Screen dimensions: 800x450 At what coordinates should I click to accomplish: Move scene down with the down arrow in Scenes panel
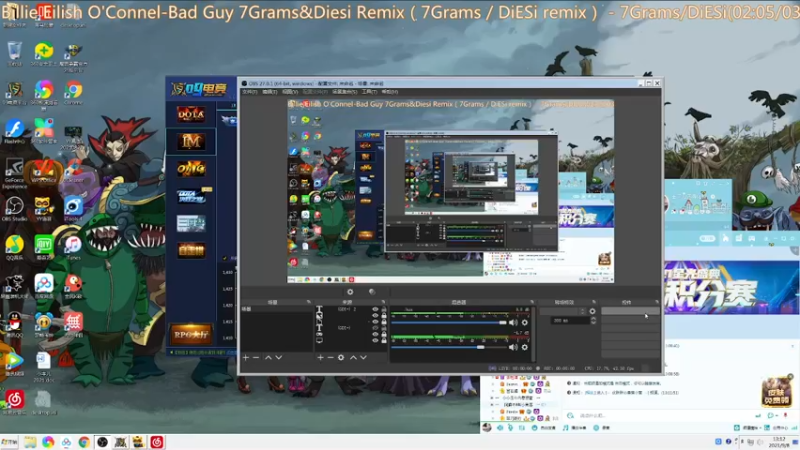279,358
